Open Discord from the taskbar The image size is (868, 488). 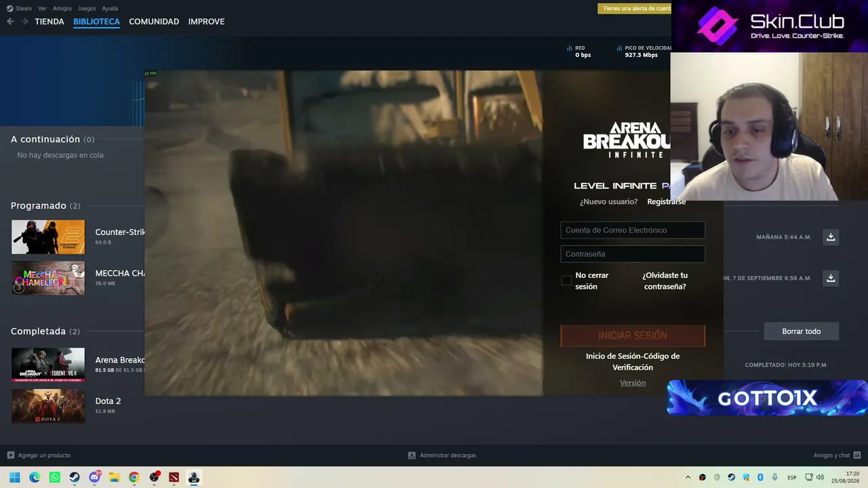click(94, 477)
